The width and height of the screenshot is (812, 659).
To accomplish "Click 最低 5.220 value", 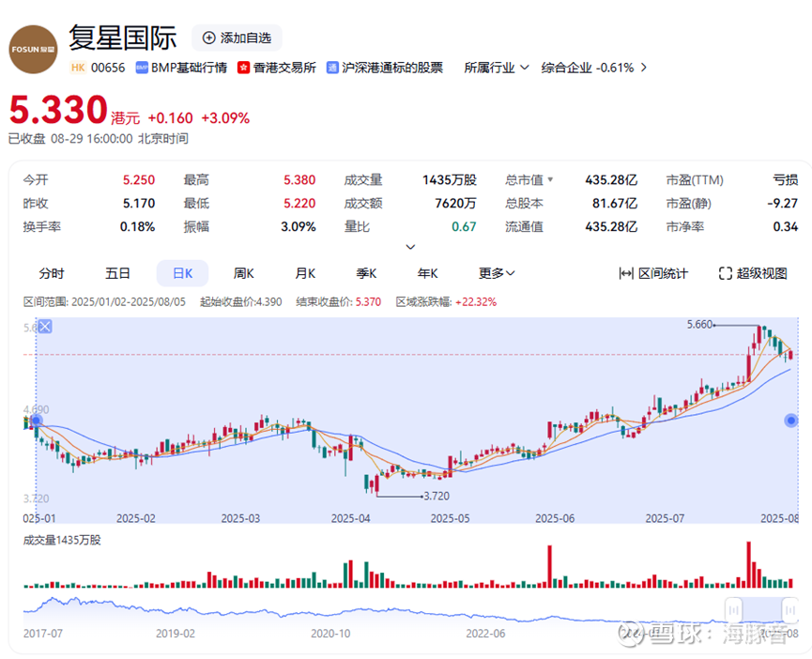I will coord(299,204).
